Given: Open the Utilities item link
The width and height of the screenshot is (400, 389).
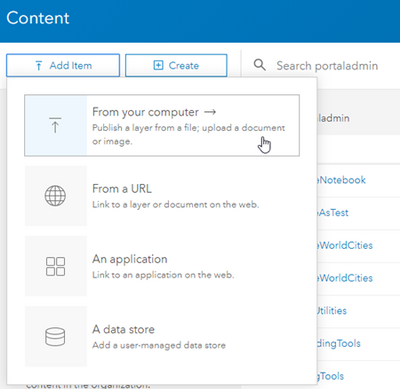Looking at the screenshot, I should click(332, 311).
